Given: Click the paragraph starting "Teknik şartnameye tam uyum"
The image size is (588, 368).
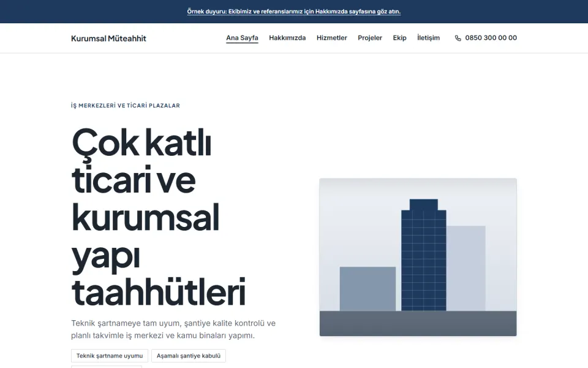Looking at the screenshot, I should coord(173,329).
